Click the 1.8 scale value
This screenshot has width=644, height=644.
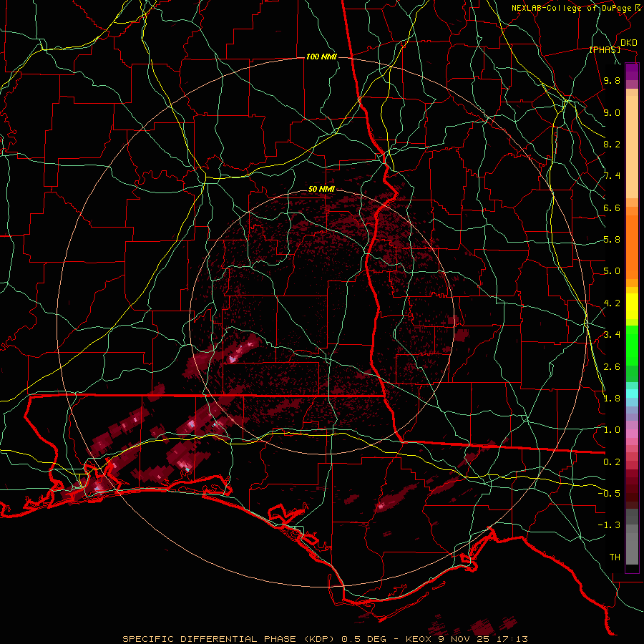pos(612,399)
